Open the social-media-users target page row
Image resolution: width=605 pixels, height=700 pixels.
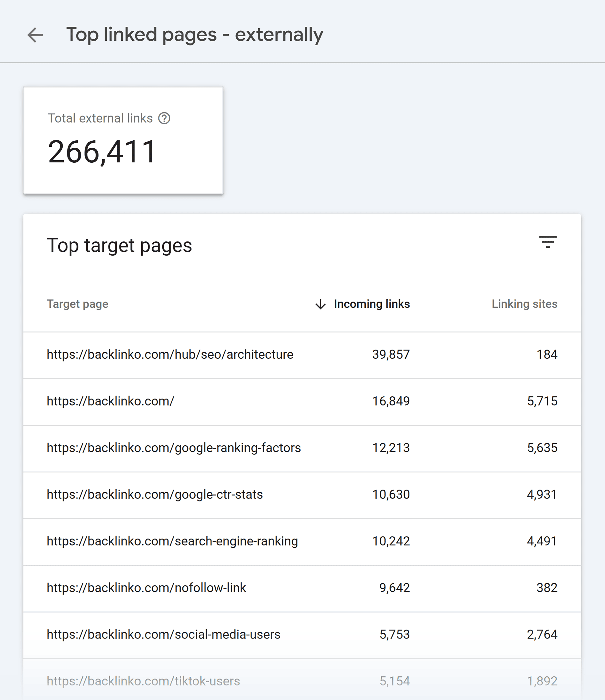(302, 635)
